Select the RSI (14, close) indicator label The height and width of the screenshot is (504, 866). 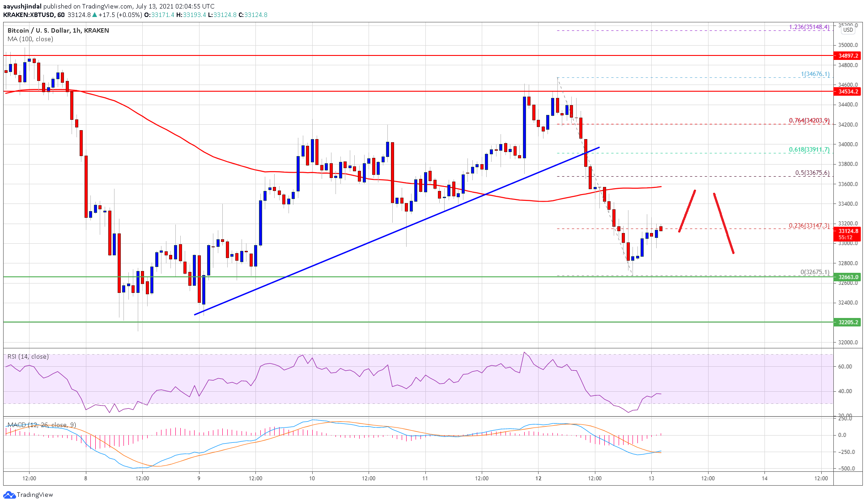(x=28, y=356)
